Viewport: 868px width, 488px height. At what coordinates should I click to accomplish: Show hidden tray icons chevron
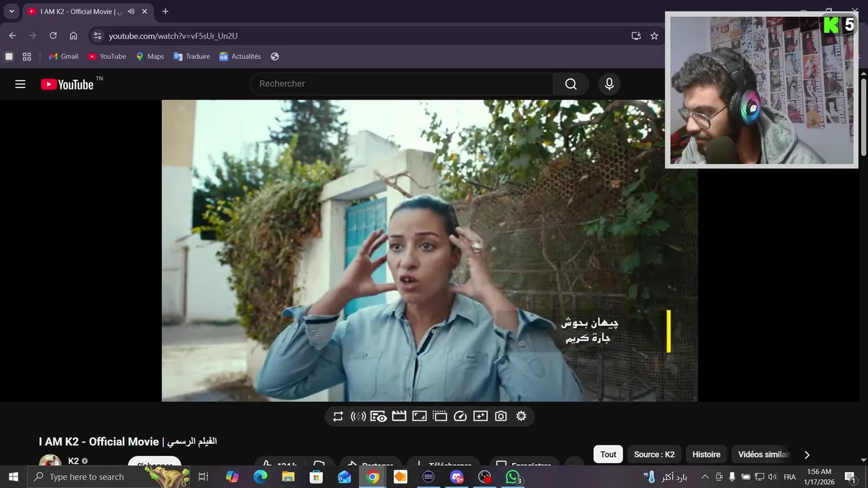(x=705, y=477)
